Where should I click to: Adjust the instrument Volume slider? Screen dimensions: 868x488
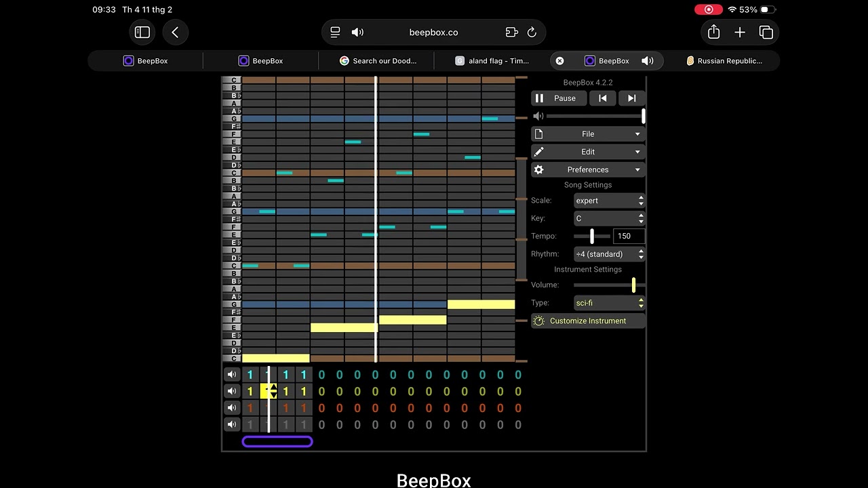pos(609,285)
